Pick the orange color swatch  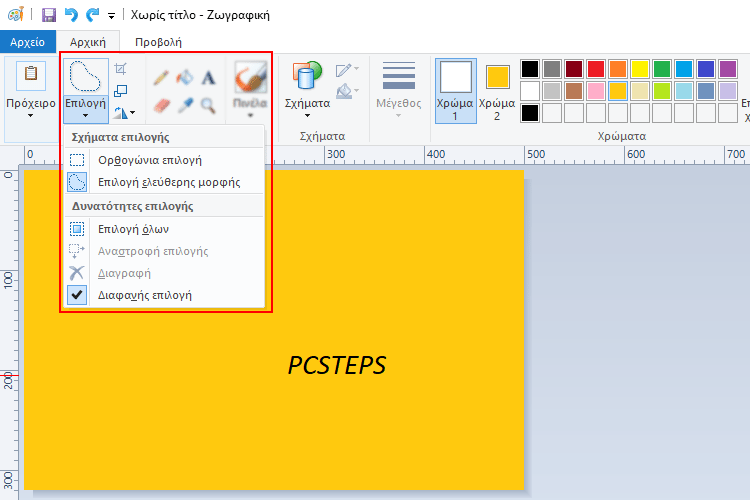pyautogui.click(x=618, y=69)
